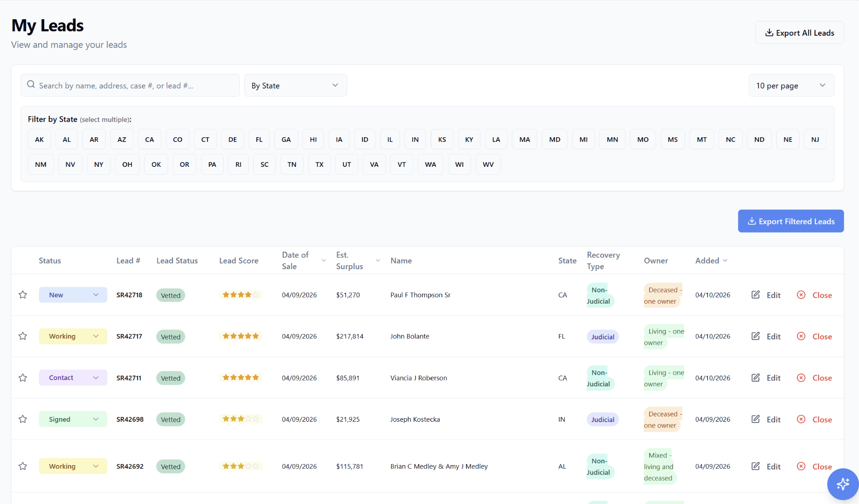The width and height of the screenshot is (859, 504).
Task: Toggle the FL state filter chip
Action: 259,140
